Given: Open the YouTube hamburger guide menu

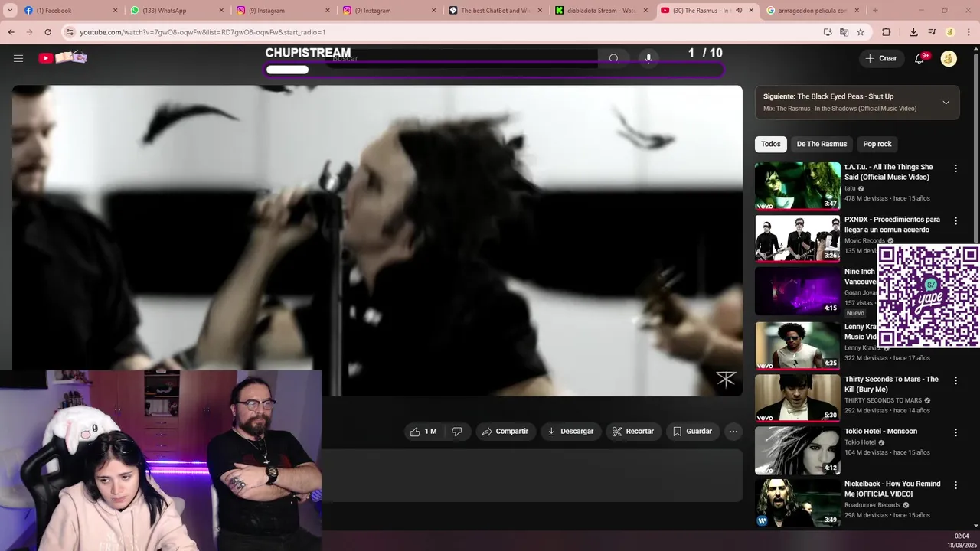Looking at the screenshot, I should click(x=18, y=58).
